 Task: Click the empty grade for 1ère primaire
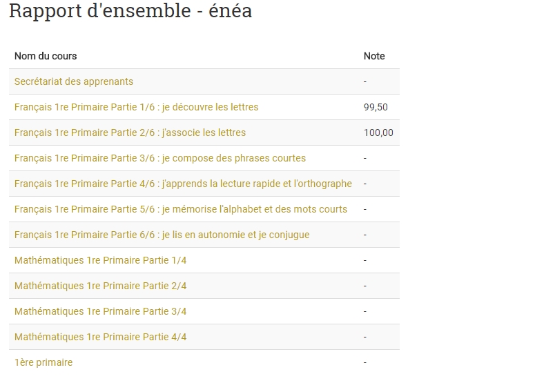click(x=365, y=362)
